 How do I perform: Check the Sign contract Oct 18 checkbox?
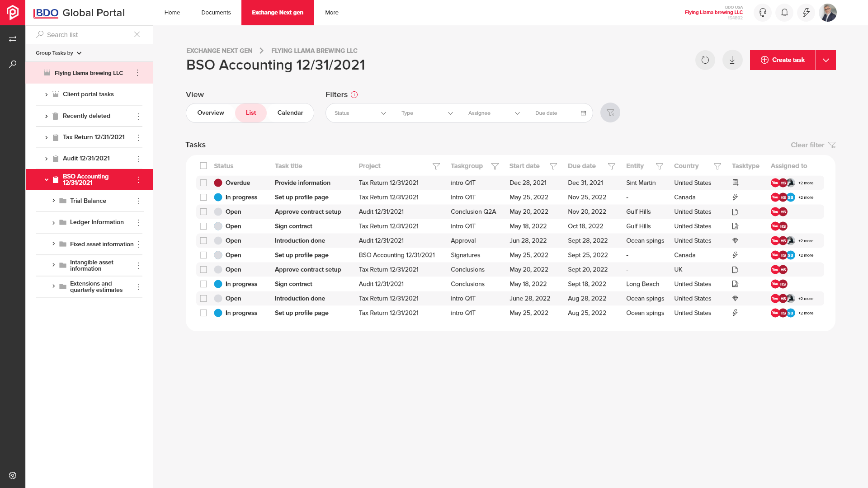point(203,226)
